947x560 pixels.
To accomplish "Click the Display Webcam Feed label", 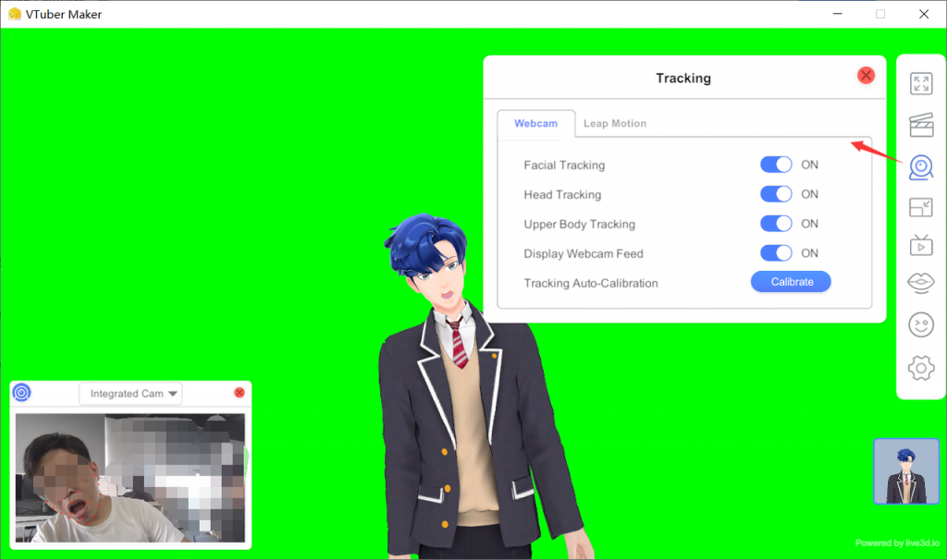I will point(584,254).
